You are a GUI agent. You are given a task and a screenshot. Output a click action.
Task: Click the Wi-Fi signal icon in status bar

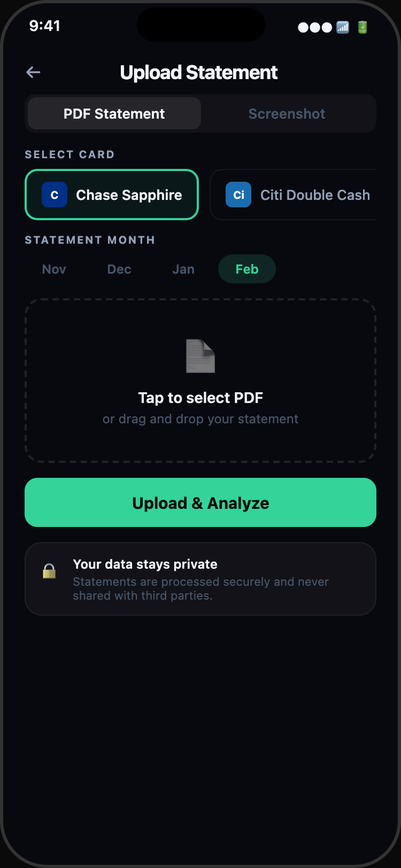coord(343,27)
